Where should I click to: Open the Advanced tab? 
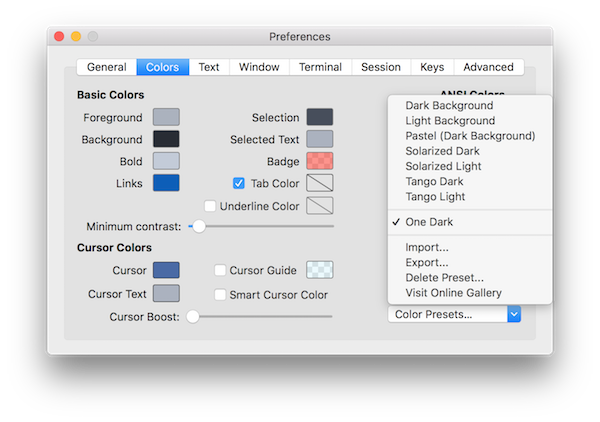[x=489, y=67]
